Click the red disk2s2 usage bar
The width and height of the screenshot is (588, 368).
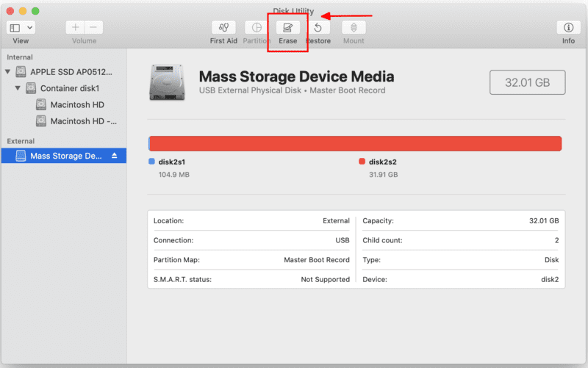[356, 143]
